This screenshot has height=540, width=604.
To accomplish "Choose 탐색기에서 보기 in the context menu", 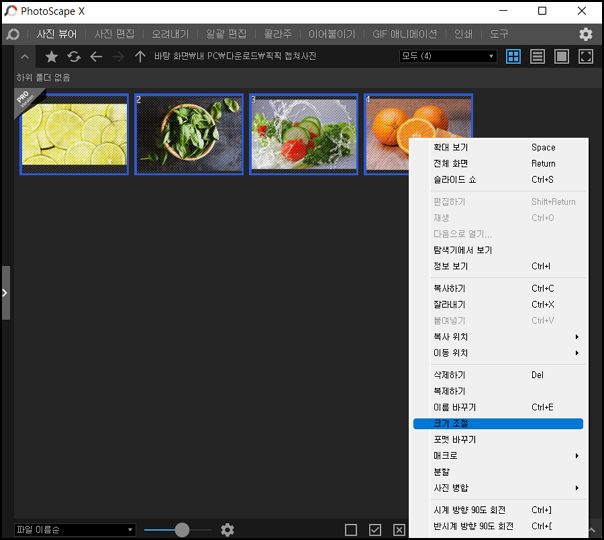I will point(498,250).
